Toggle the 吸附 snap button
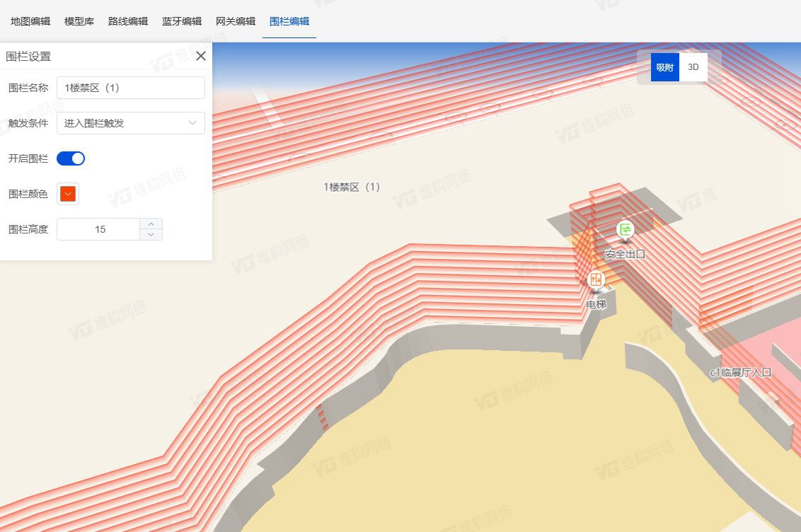Image resolution: width=801 pixels, height=532 pixels. click(664, 67)
